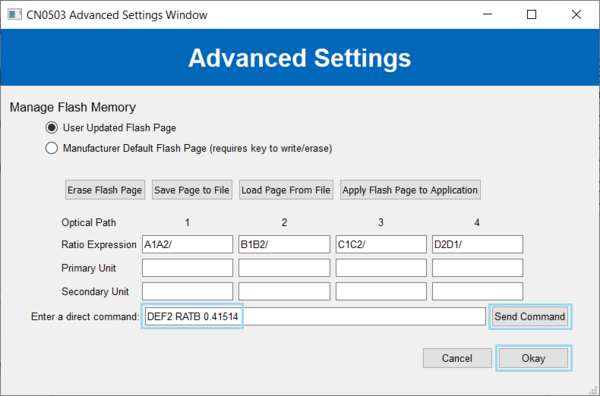This screenshot has height=396, width=600.
Task: Click Primary Unit field for optical path 3
Action: point(381,268)
